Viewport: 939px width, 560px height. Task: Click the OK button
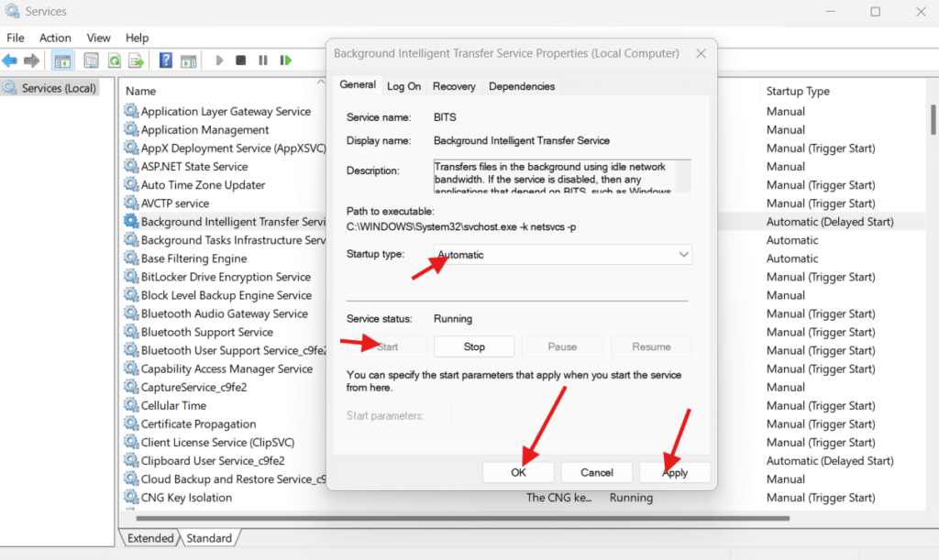coord(518,472)
